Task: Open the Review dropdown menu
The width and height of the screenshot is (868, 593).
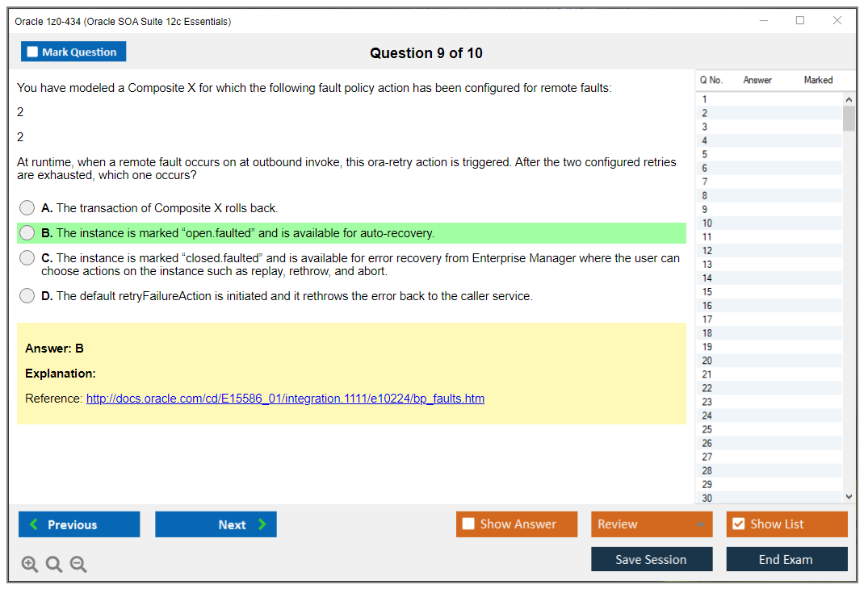Action: [651, 524]
